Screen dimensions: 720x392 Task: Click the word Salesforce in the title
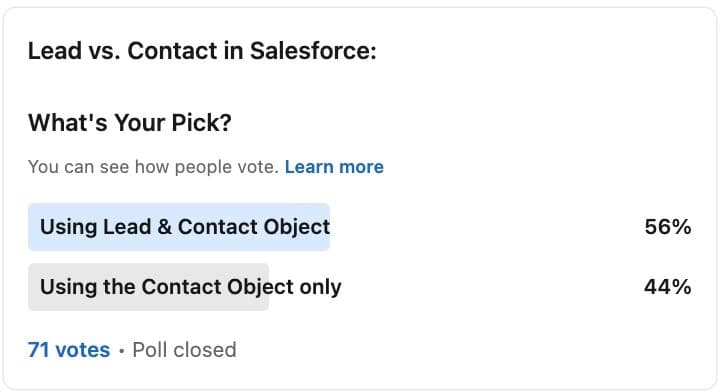tap(313, 50)
